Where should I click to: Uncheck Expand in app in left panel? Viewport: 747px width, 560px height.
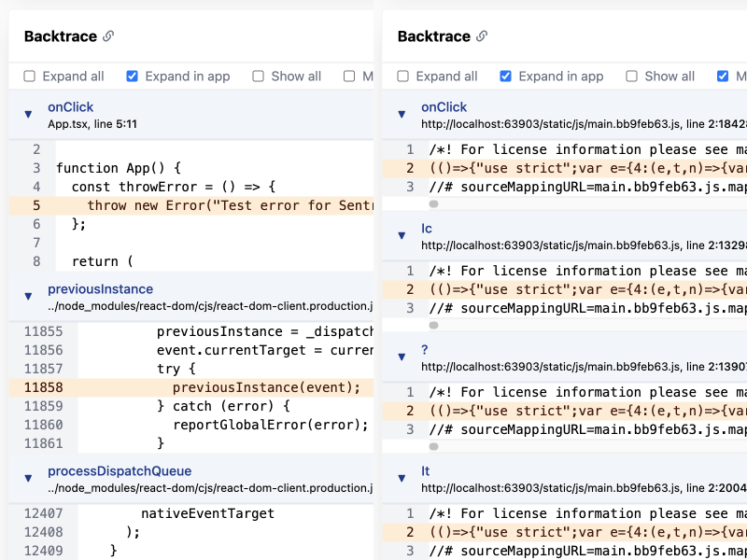point(132,77)
